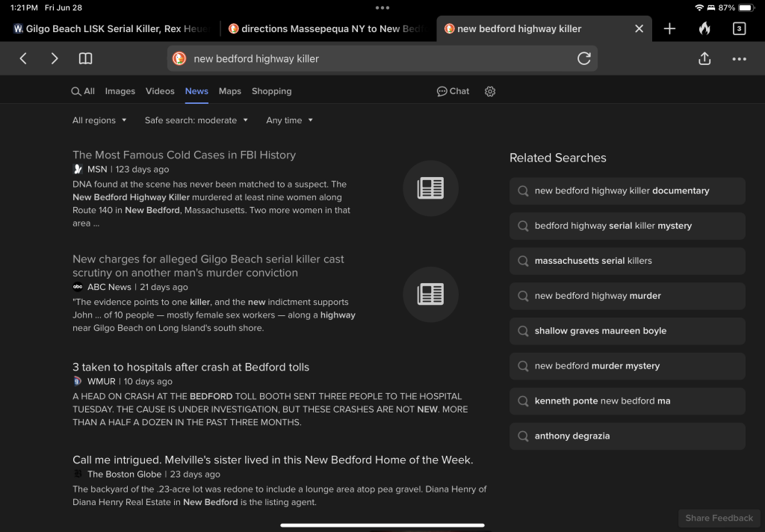Open search settings gear icon
The width and height of the screenshot is (765, 532).
point(490,91)
